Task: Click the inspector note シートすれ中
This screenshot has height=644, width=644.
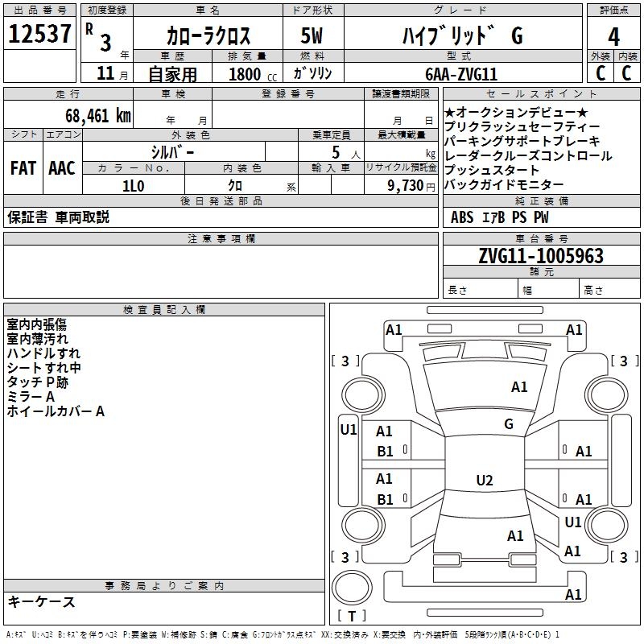Action: pos(43,368)
